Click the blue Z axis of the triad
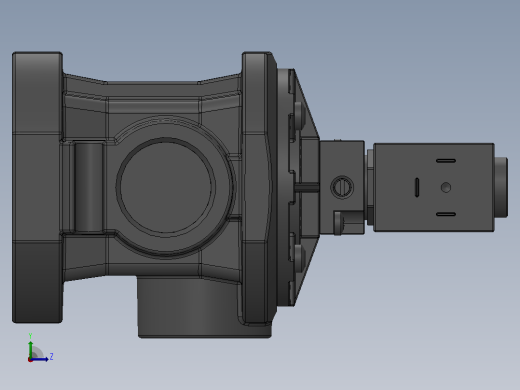Image resolution: width=520 pixels, height=390 pixels. point(40,359)
